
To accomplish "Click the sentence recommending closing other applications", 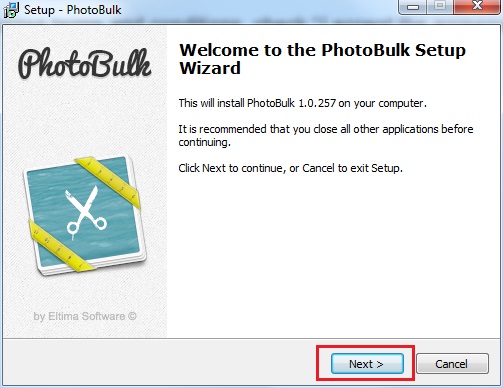I will click(326, 135).
